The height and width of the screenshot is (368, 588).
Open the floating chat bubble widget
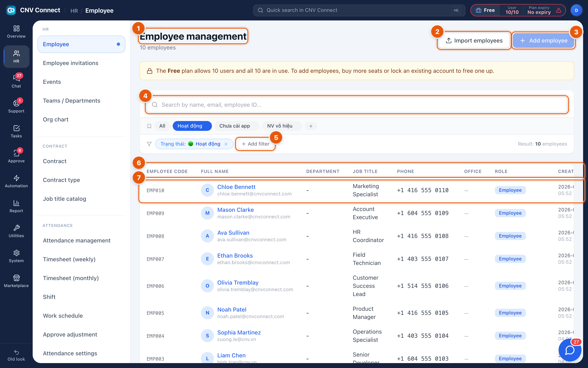pos(570,350)
